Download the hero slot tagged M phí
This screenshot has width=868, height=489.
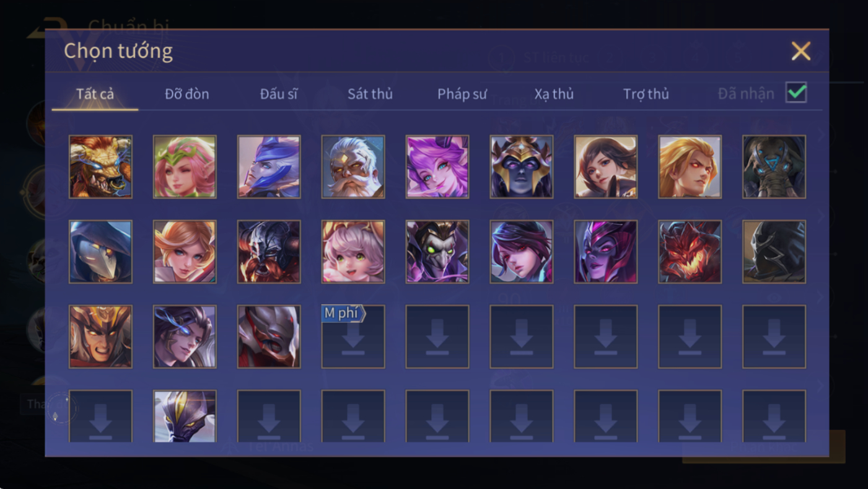click(x=353, y=337)
